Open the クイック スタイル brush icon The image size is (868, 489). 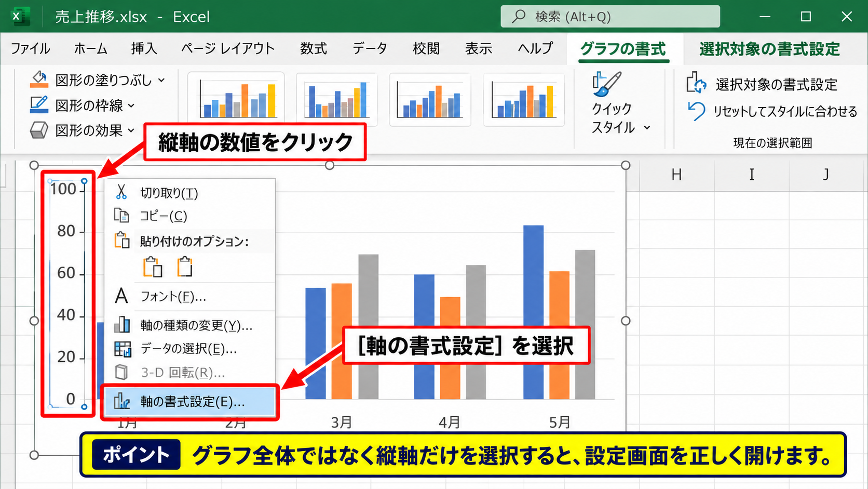tap(606, 84)
